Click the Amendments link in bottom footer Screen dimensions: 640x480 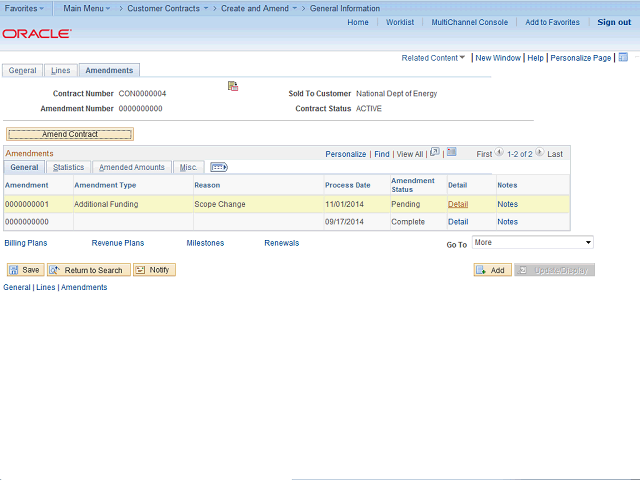pyautogui.click(x=84, y=287)
